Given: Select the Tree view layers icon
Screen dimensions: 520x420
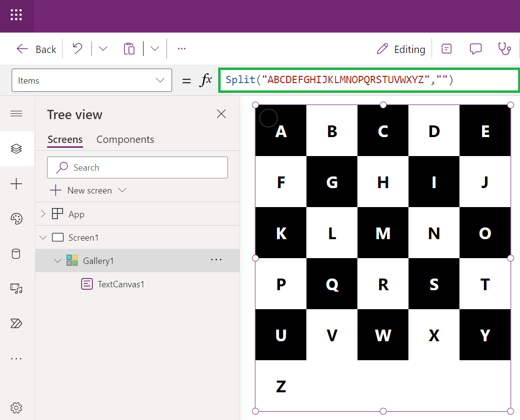Looking at the screenshot, I should [x=16, y=149].
